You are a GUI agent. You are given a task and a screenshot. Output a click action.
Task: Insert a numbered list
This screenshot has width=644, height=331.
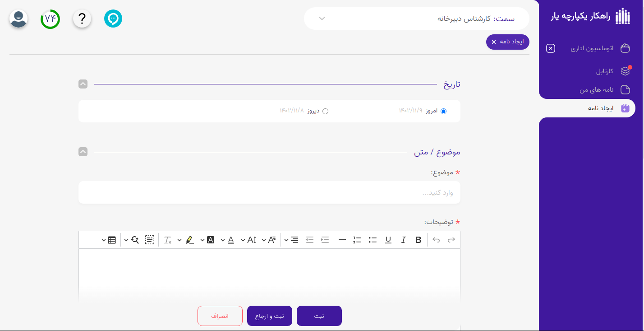tap(357, 240)
